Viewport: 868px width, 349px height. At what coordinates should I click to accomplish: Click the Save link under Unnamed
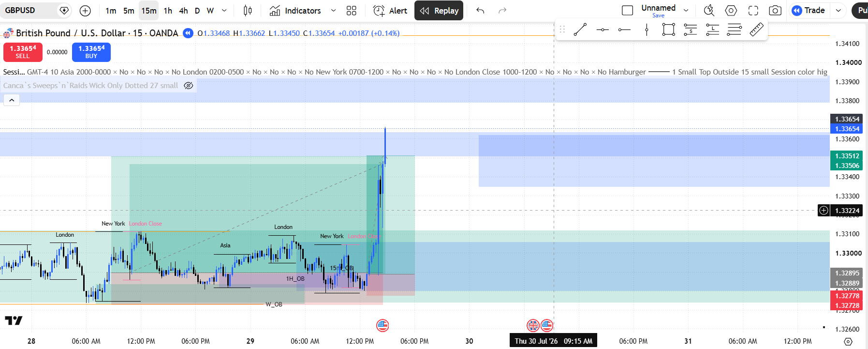[658, 15]
